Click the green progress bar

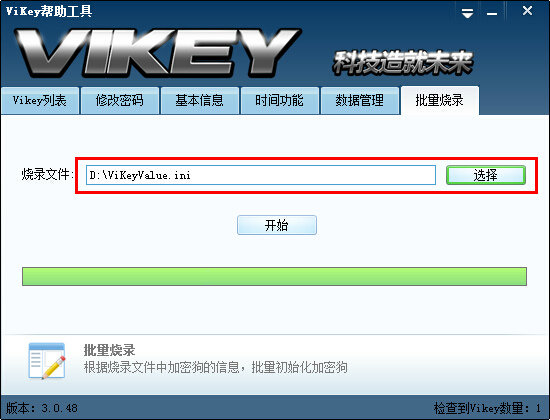274,276
